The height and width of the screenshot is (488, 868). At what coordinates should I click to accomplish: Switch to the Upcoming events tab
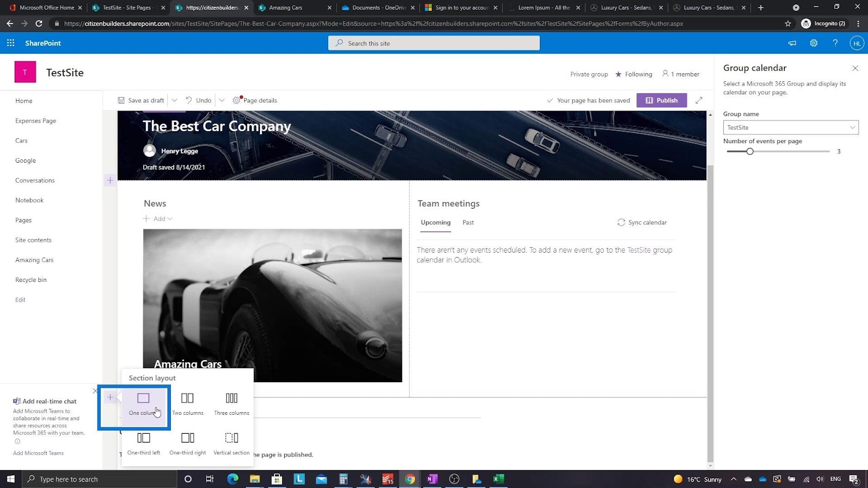(436, 222)
